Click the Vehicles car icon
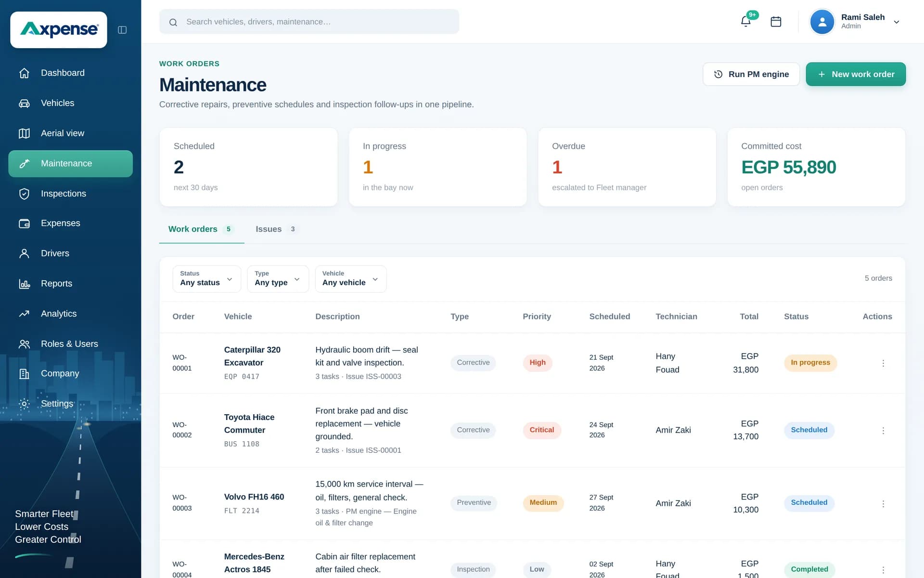The width and height of the screenshot is (924, 578). (24, 103)
